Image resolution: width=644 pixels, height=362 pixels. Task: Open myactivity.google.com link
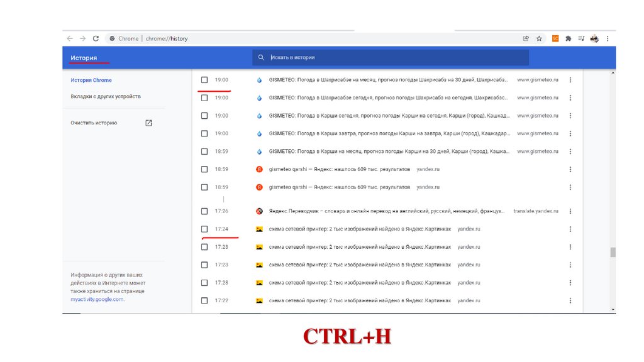97,299
